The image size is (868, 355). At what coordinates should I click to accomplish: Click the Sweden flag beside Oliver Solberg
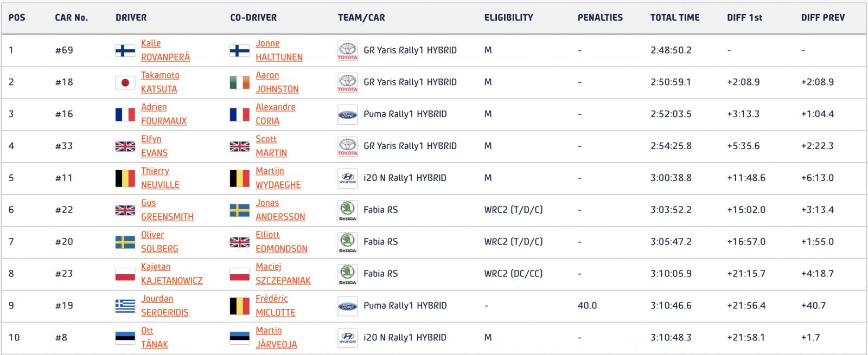125,242
